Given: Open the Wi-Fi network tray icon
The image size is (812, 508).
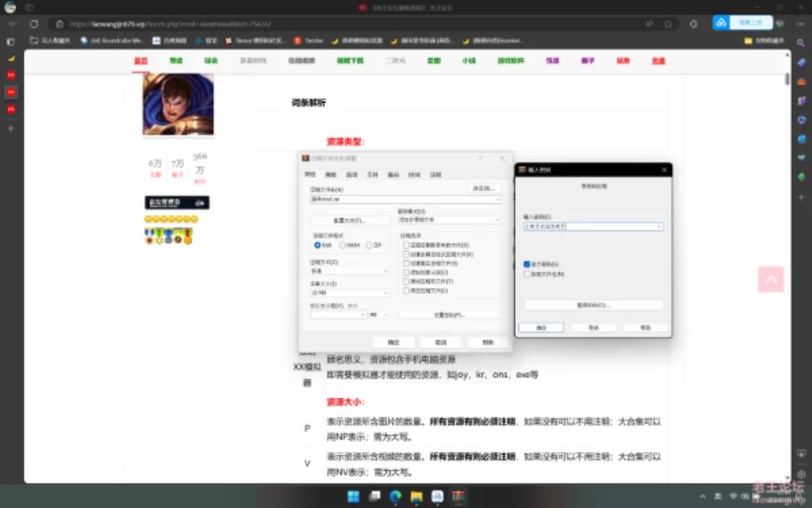Looking at the screenshot, I should pyautogui.click(x=733, y=497).
